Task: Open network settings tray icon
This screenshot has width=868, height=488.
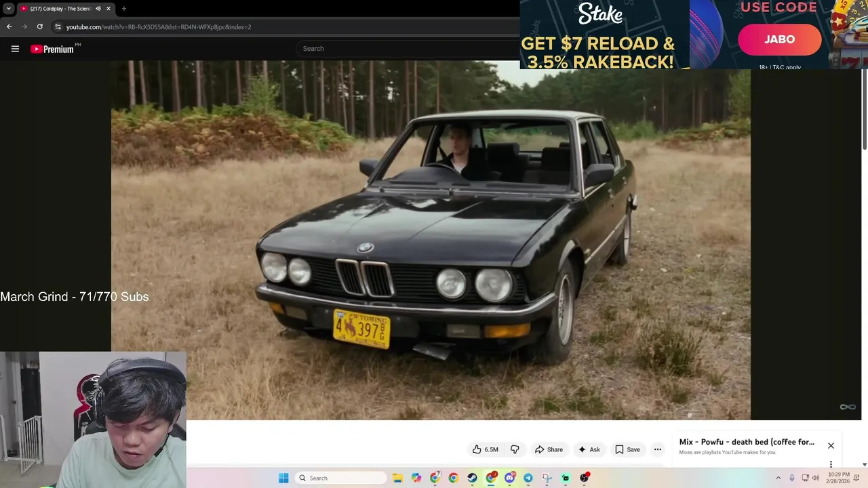Action: pyautogui.click(x=805, y=478)
